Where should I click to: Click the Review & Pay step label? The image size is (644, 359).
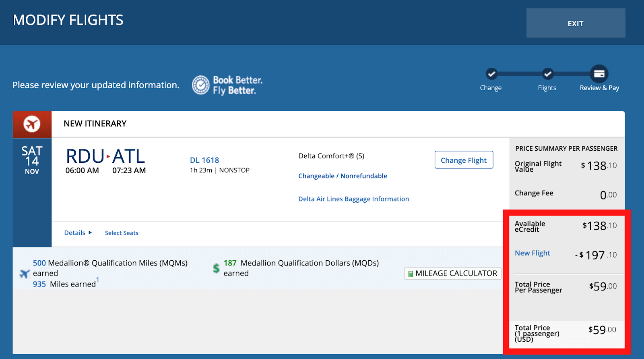(599, 88)
